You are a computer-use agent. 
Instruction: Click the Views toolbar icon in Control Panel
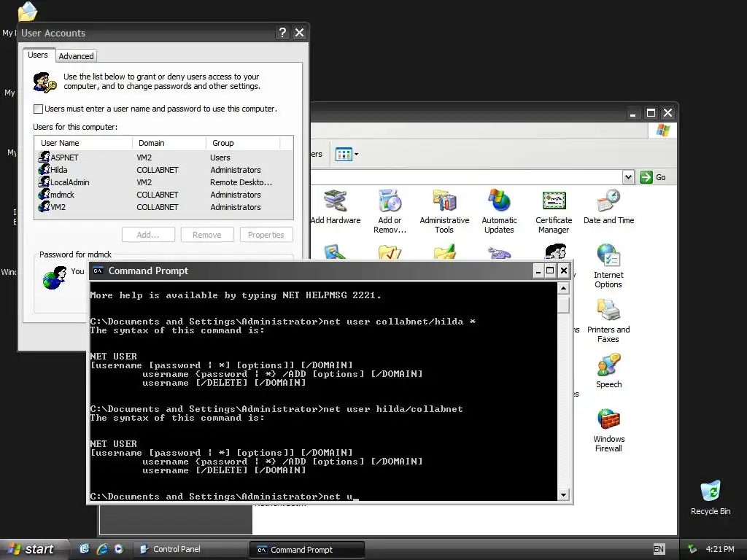tap(344, 155)
